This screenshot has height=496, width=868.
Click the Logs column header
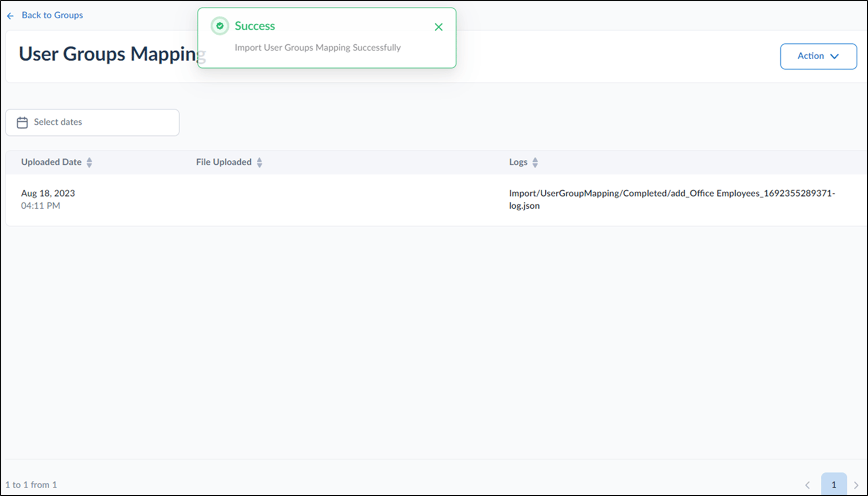(x=518, y=162)
